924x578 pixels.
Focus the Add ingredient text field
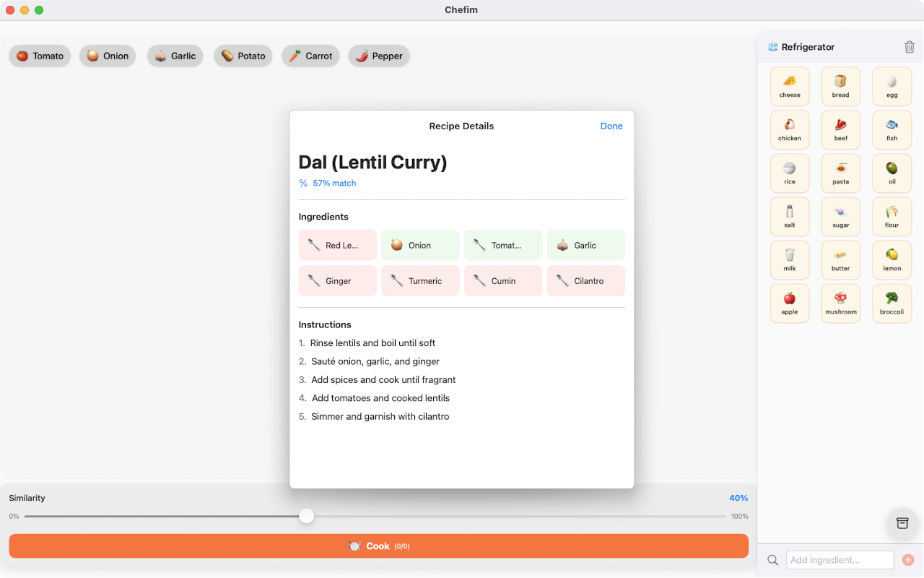(x=840, y=560)
